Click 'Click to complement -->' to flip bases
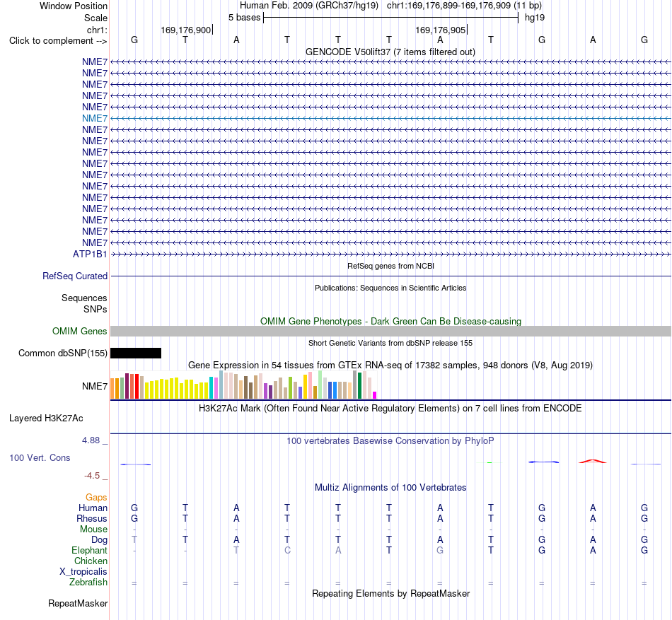This screenshot has width=672, height=620. pos(58,41)
